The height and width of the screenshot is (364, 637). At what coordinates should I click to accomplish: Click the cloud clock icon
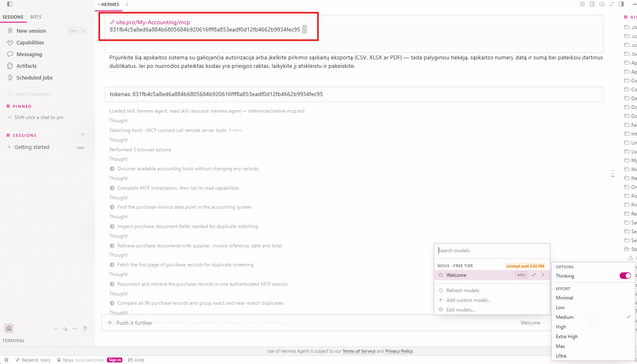[65, 328]
